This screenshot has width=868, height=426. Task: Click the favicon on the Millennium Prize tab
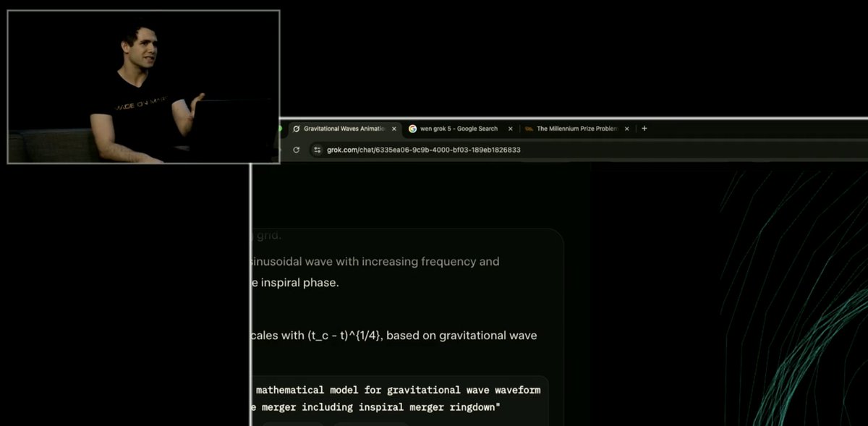(529, 129)
